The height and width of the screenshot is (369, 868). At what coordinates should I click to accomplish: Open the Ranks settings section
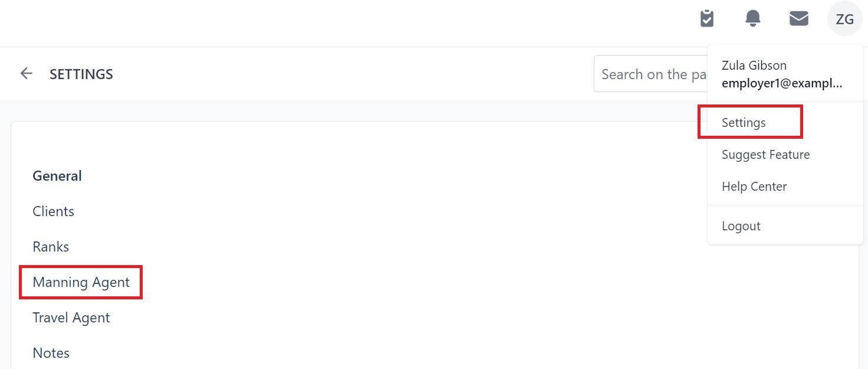click(51, 247)
